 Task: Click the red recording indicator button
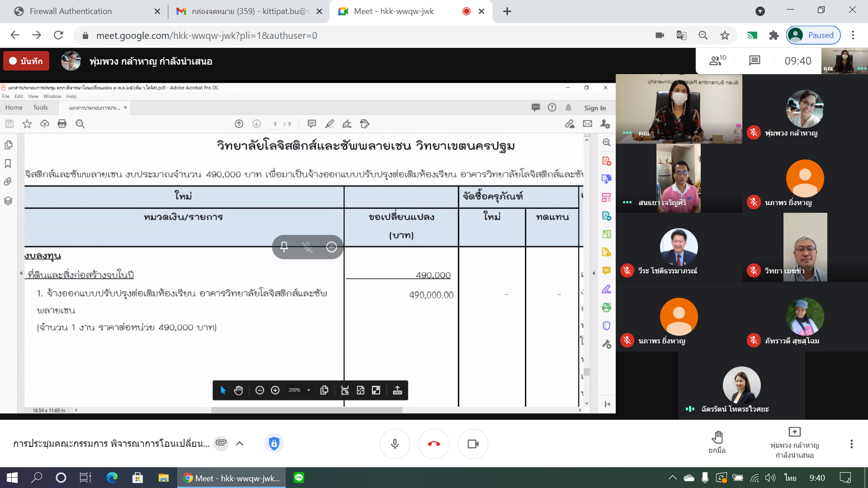click(26, 61)
